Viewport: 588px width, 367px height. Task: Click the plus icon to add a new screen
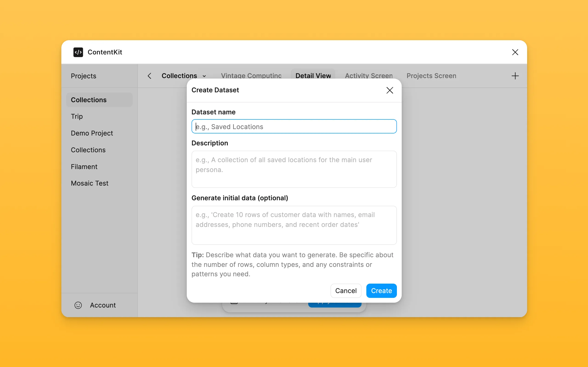click(x=515, y=76)
